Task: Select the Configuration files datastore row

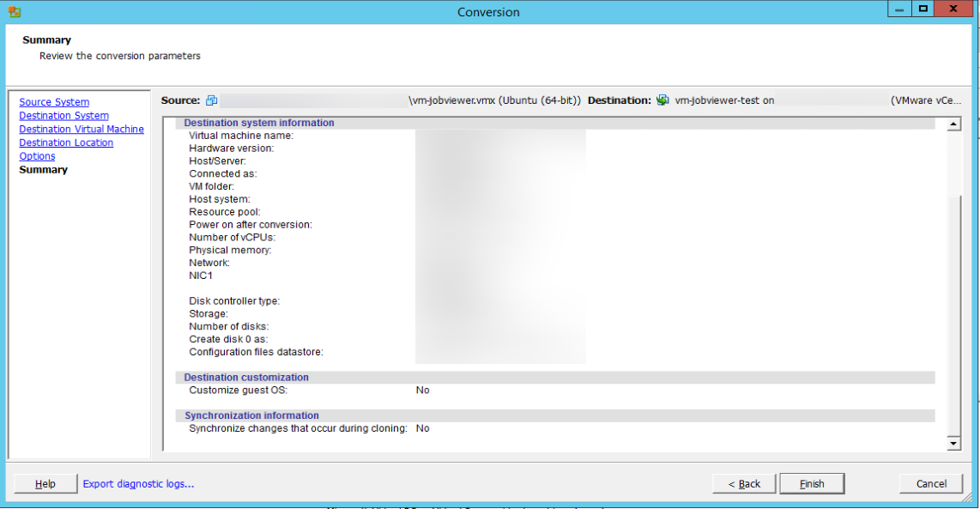Action: [x=257, y=352]
